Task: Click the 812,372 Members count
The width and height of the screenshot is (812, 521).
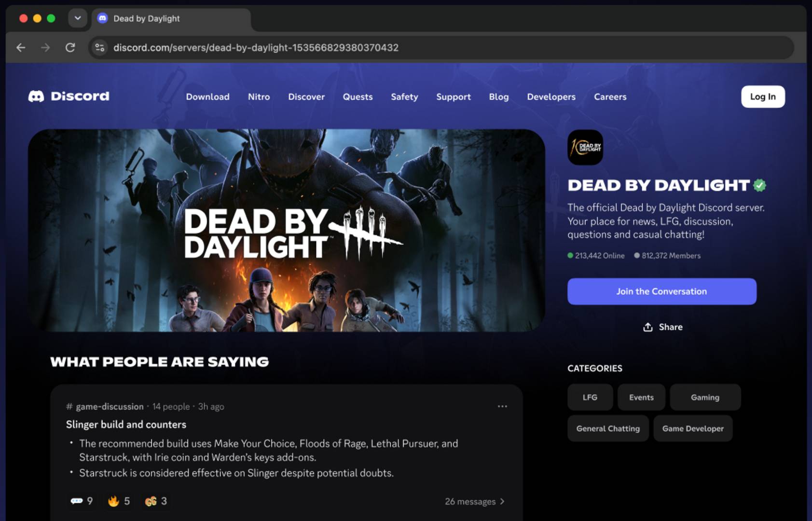Action: 668,256
